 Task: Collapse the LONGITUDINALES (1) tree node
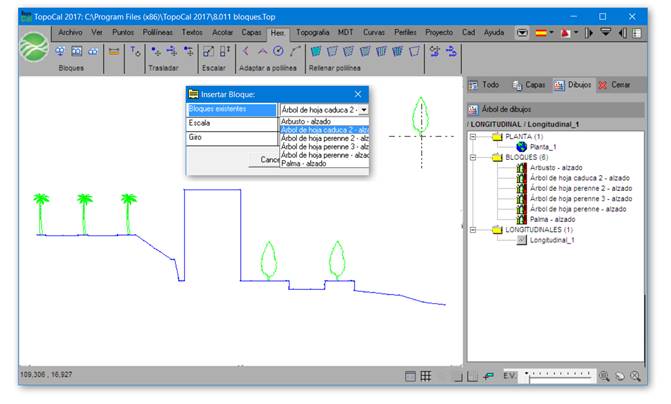tap(473, 230)
